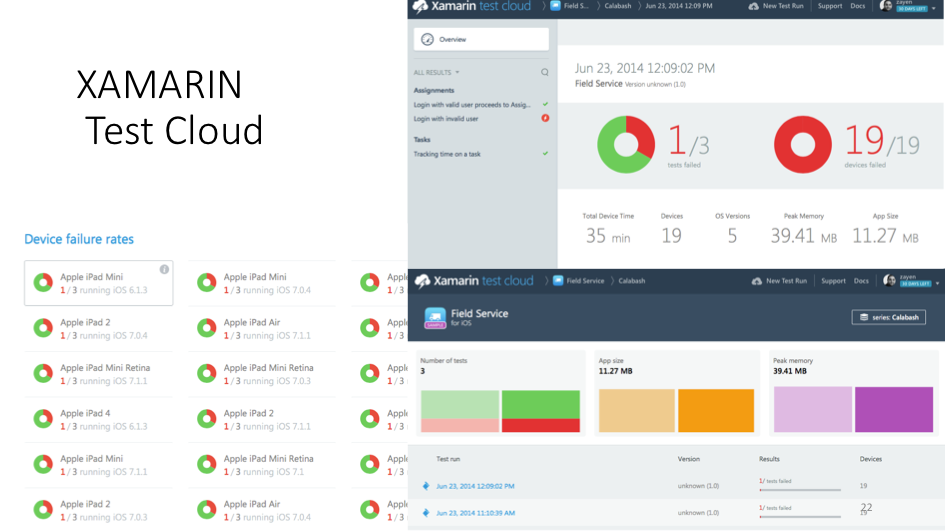
Task: Open the Apple iPad 2 iOS 7.0.3 device card
Action: point(98,510)
